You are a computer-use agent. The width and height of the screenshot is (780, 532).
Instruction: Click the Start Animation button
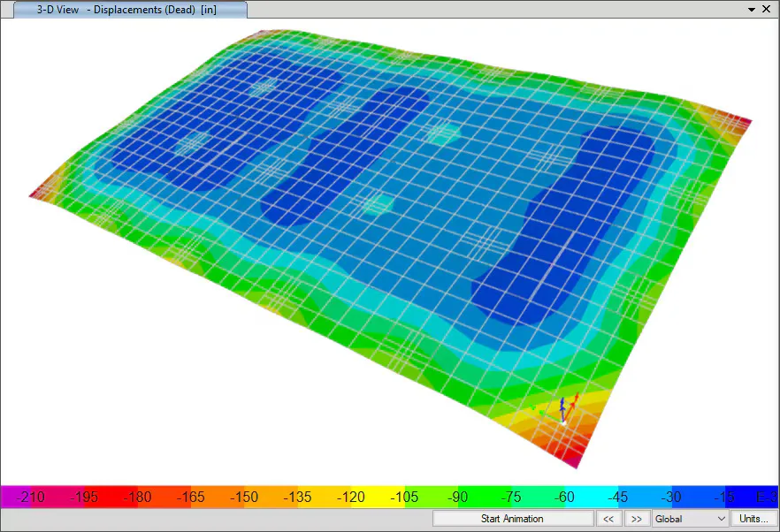pos(512,519)
